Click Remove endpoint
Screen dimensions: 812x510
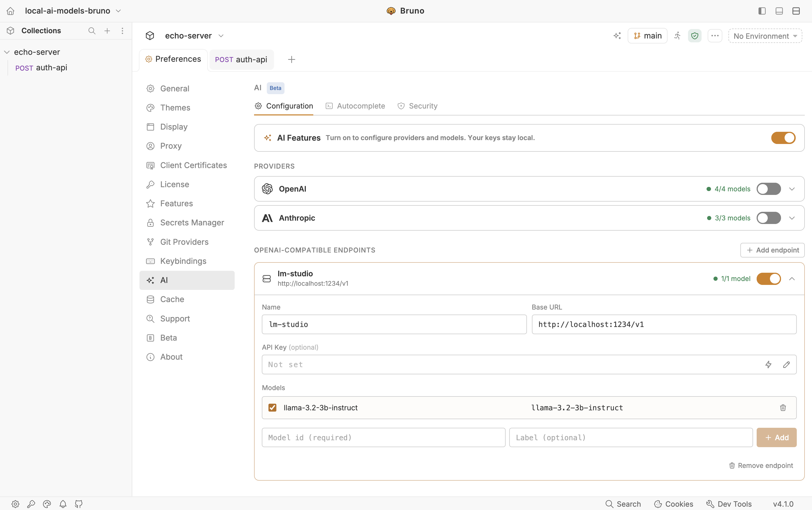click(x=761, y=465)
